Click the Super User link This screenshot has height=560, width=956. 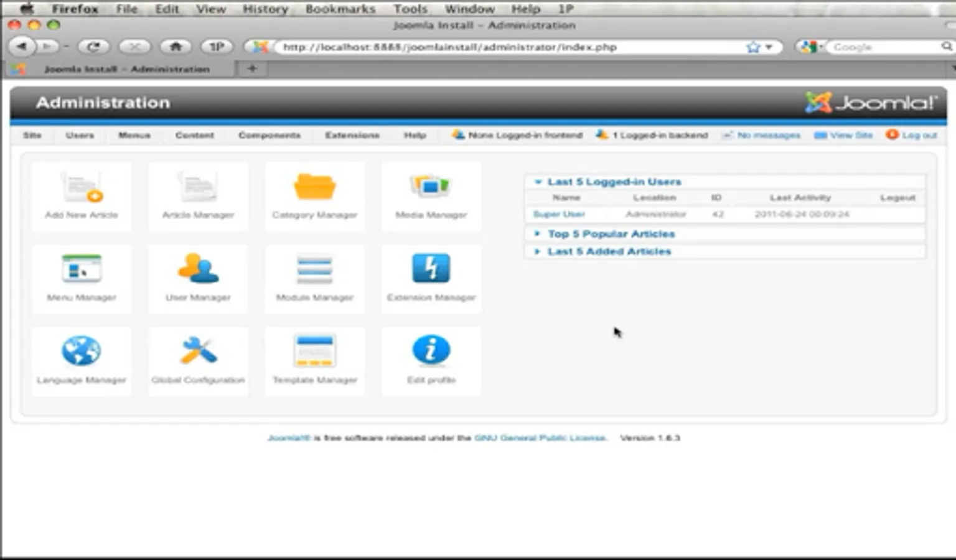click(x=559, y=214)
